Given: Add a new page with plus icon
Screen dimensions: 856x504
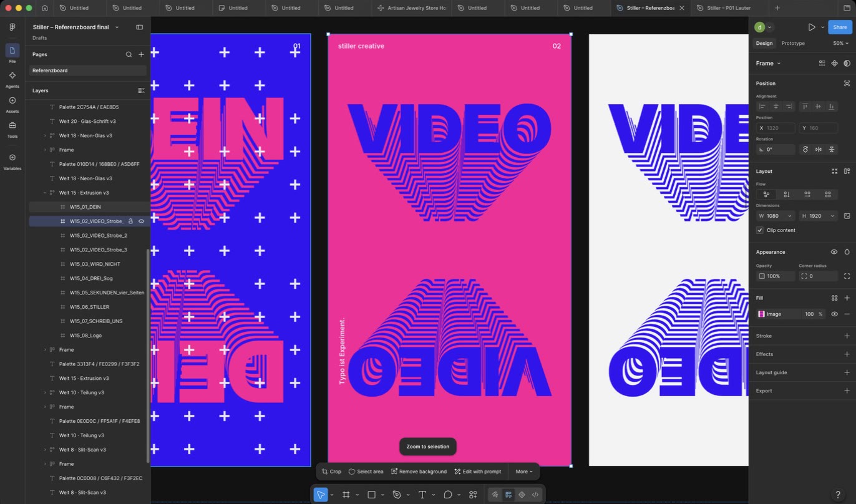Looking at the screenshot, I should pos(141,54).
